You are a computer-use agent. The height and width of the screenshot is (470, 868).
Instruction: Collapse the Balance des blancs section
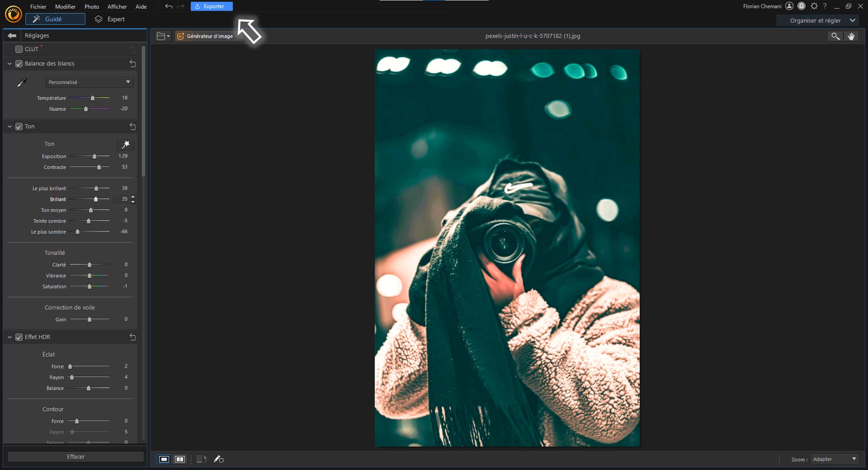click(x=10, y=64)
